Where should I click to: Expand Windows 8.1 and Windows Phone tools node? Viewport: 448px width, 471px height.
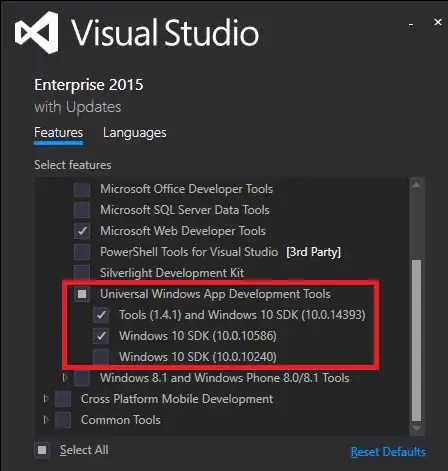[x=65, y=378]
